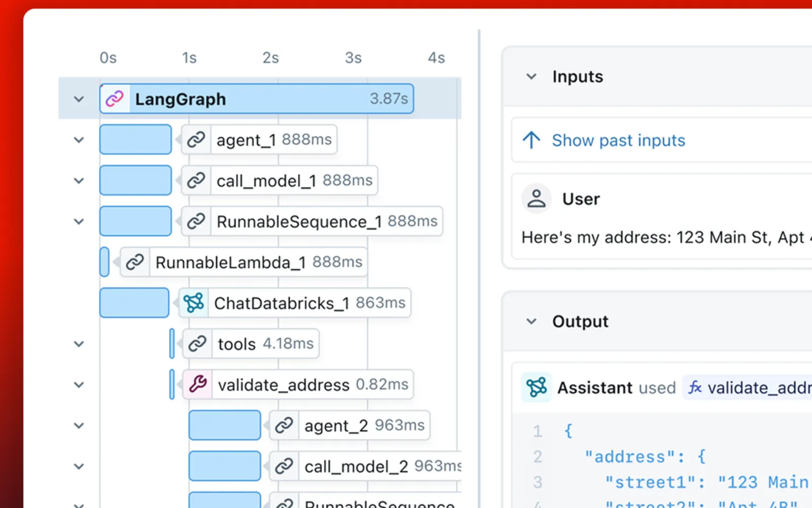Select the RunnableLambda_1 888ms span label

244,262
